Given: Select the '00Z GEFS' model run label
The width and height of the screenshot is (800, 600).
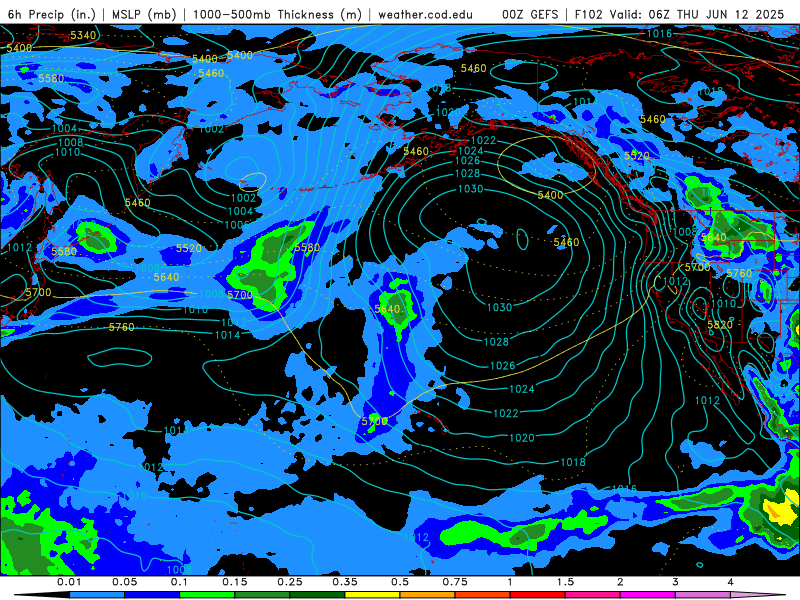Looking at the screenshot, I should tap(530, 14).
